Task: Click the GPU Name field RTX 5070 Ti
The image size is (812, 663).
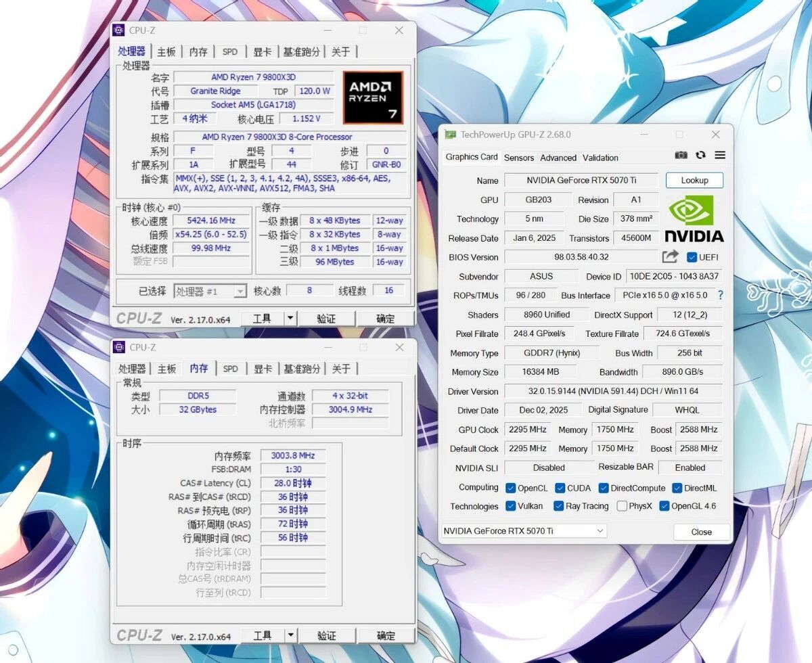Action: 581,181
